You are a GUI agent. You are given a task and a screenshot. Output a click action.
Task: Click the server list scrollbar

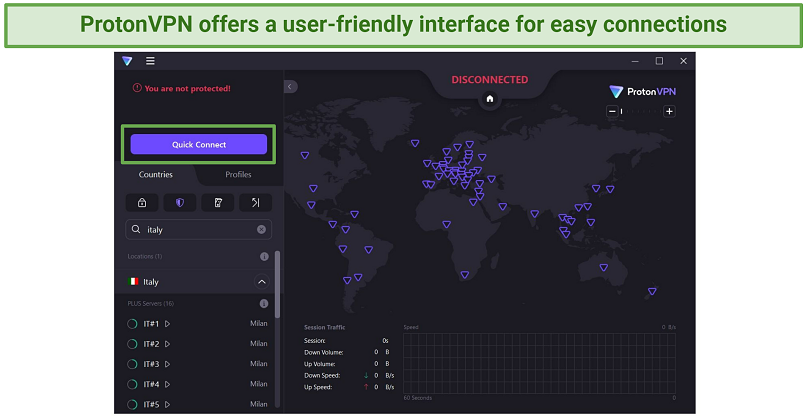click(278, 284)
